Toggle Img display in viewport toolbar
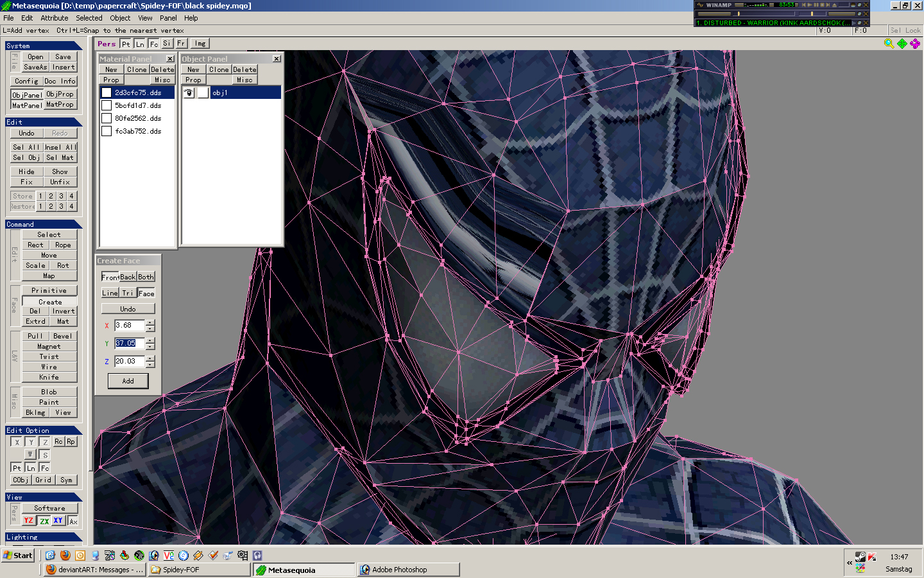924x578 pixels. pyautogui.click(x=200, y=44)
